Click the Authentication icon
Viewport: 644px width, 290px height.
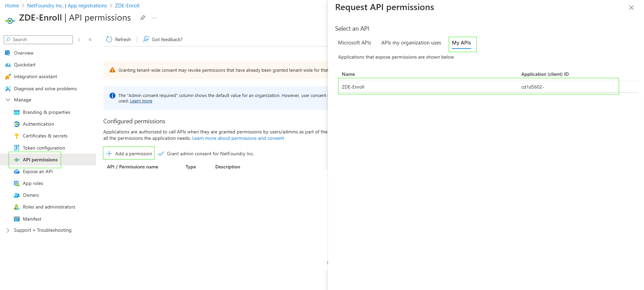pos(17,124)
